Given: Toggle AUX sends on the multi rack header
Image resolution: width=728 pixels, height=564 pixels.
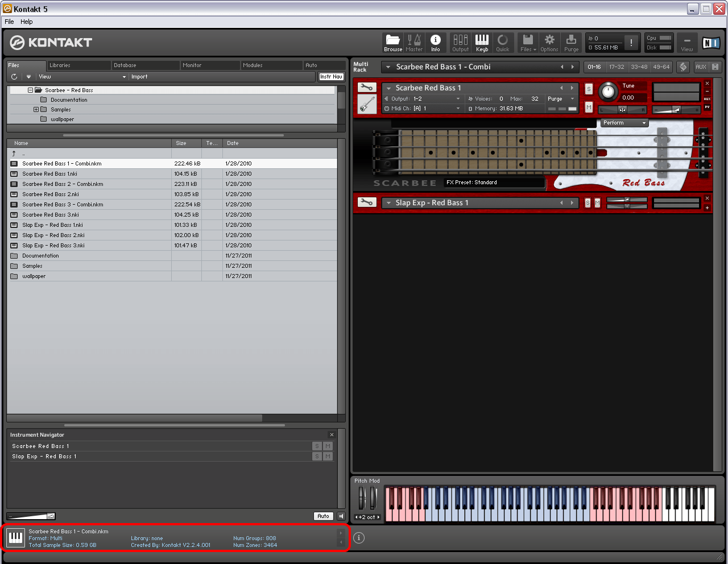Looking at the screenshot, I should (701, 67).
